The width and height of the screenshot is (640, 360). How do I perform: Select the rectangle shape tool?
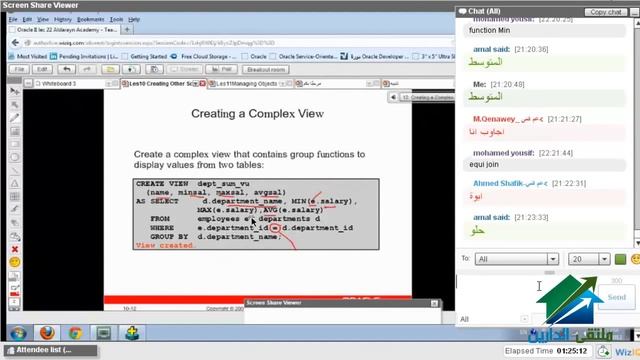tap(15, 144)
